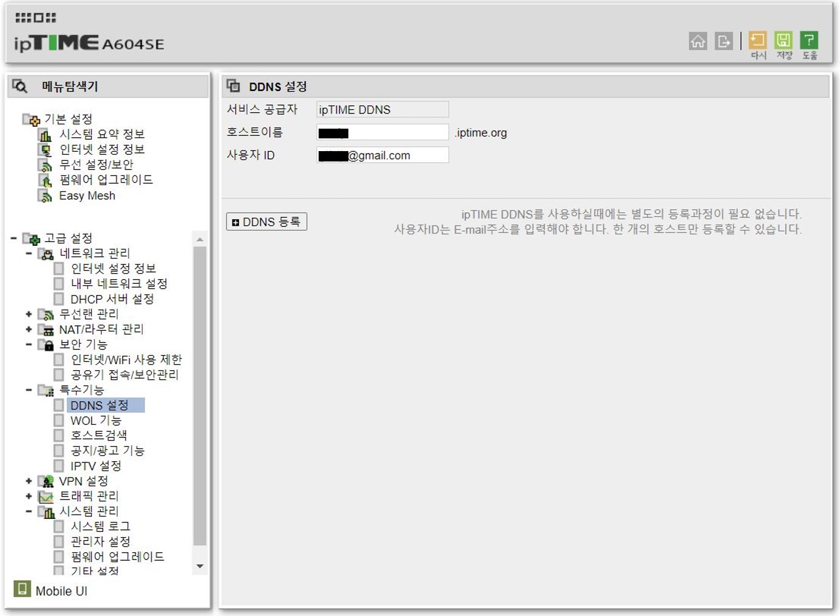Expand the NAT/라우터 관리 tree node
Image resolution: width=840 pixels, height=616 pixels.
(x=29, y=330)
